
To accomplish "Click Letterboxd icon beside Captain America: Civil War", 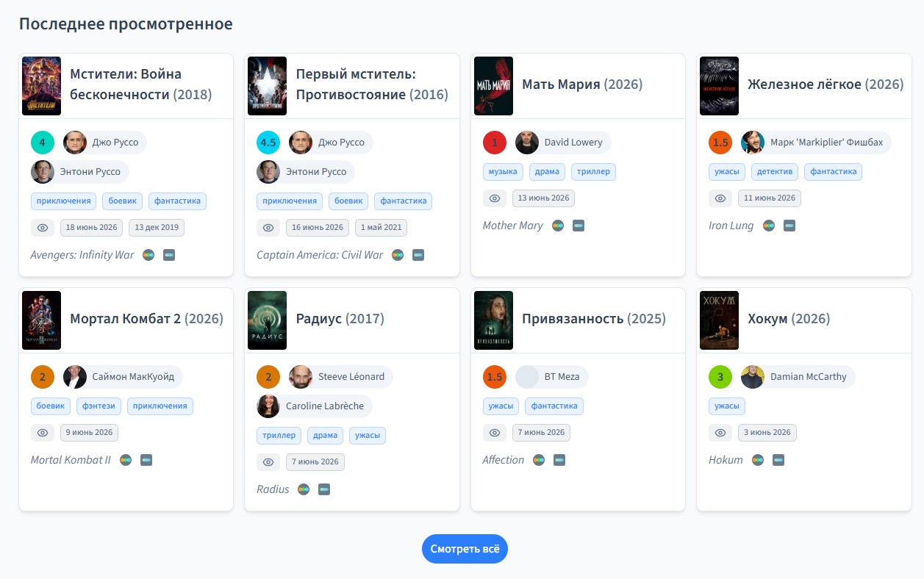I will click(x=398, y=255).
